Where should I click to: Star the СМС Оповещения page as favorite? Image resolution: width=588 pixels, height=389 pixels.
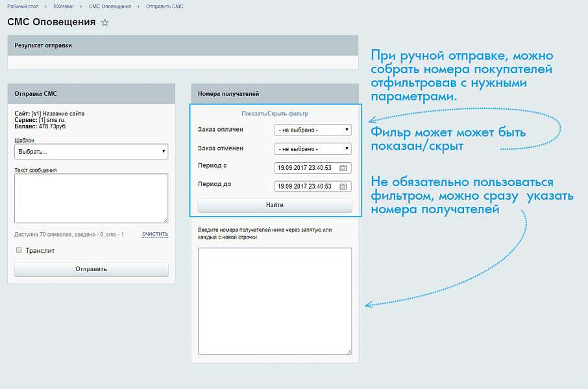104,22
